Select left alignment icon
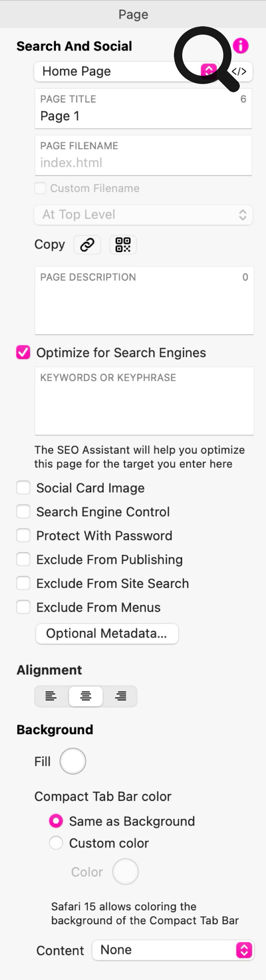This screenshot has height=980, width=266. 51,696
